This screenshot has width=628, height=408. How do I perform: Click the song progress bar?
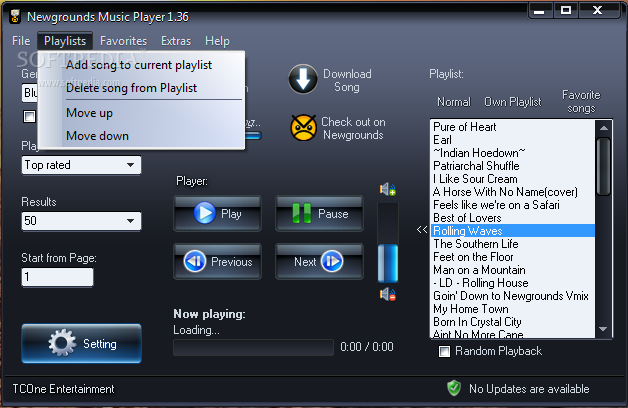tap(253, 347)
